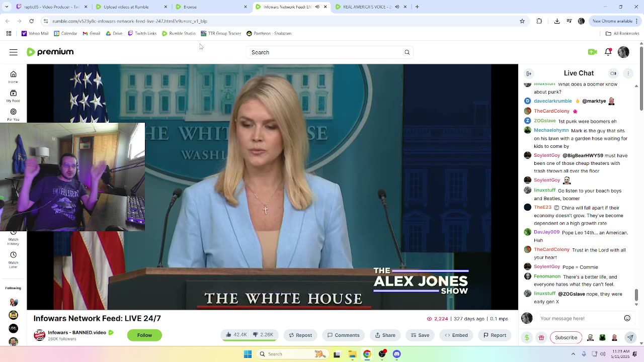The width and height of the screenshot is (644, 362).
Task: Reload the current page
Action: coord(31,21)
